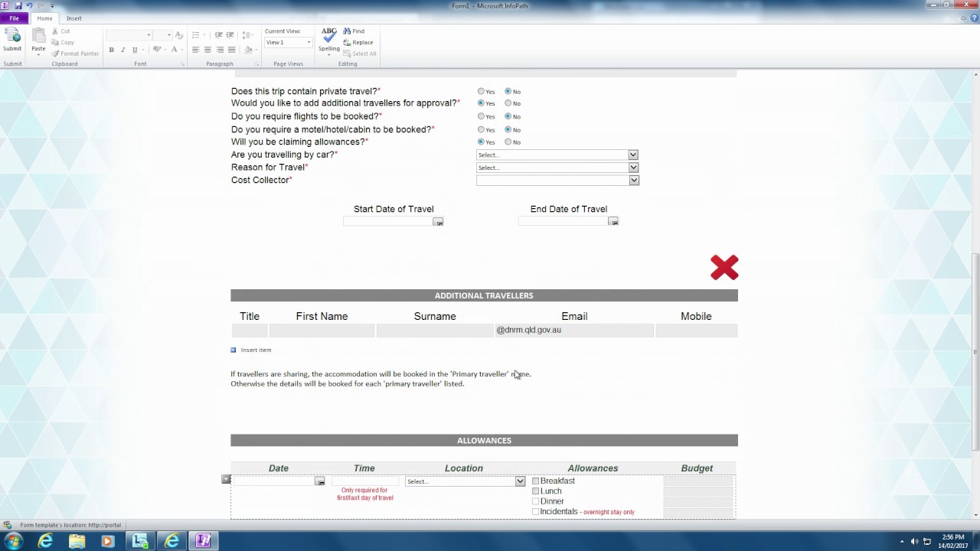Open Windows Media Player from taskbar
Screen dimensions: 980x551
point(107,541)
